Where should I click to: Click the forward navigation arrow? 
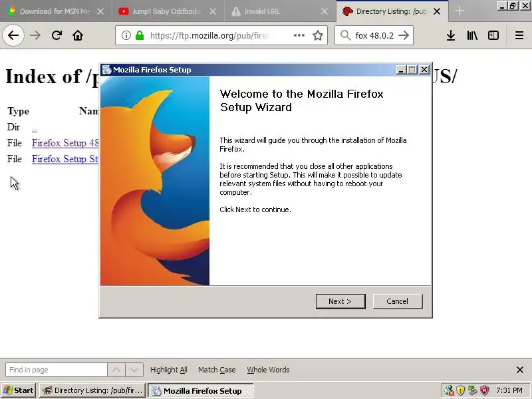[x=35, y=35]
